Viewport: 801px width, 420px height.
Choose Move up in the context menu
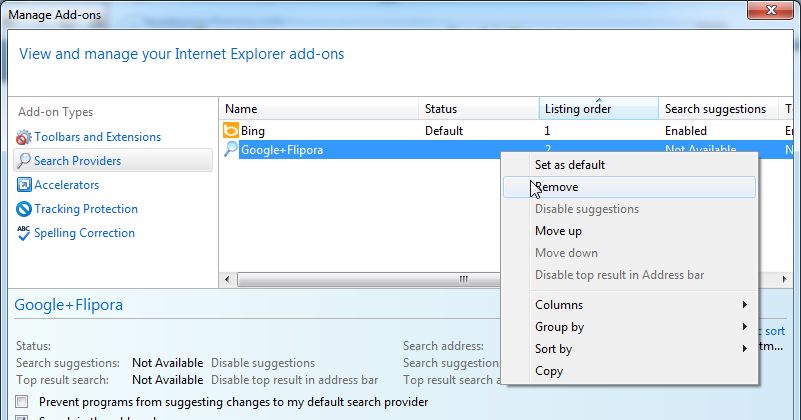pos(558,231)
